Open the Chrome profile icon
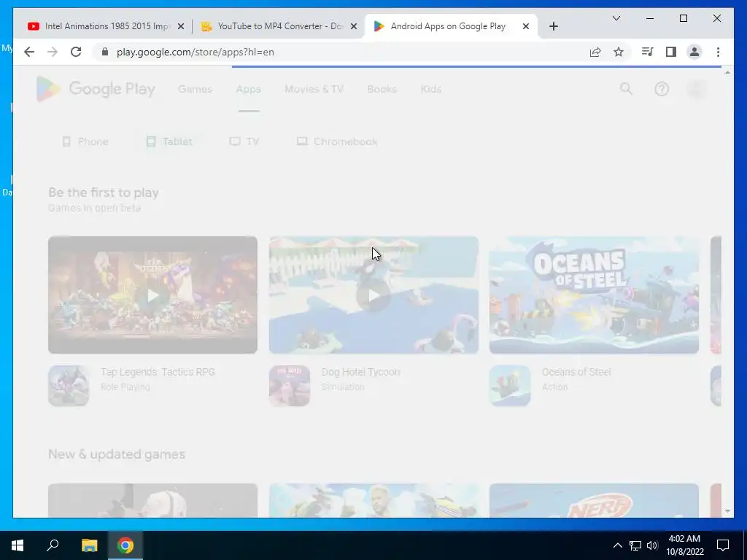Screen dimensions: 747x560 (694, 52)
